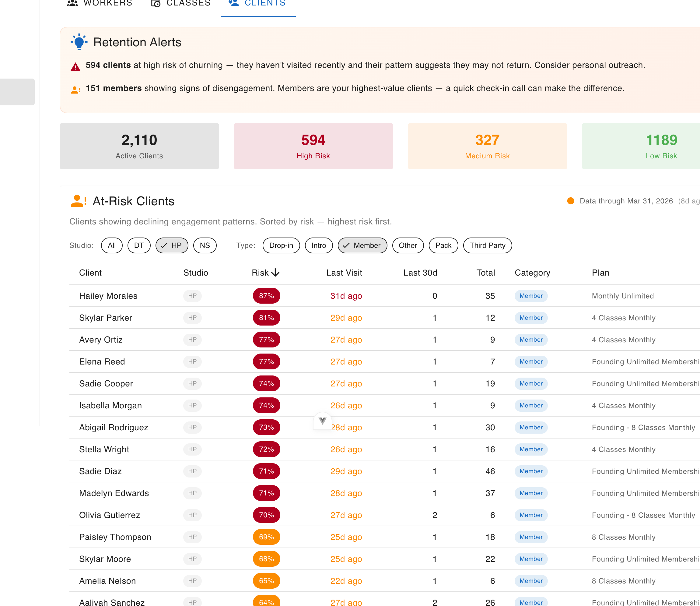This screenshot has width=700, height=606.
Task: Click the 81% risk badge
Action: [x=266, y=318]
